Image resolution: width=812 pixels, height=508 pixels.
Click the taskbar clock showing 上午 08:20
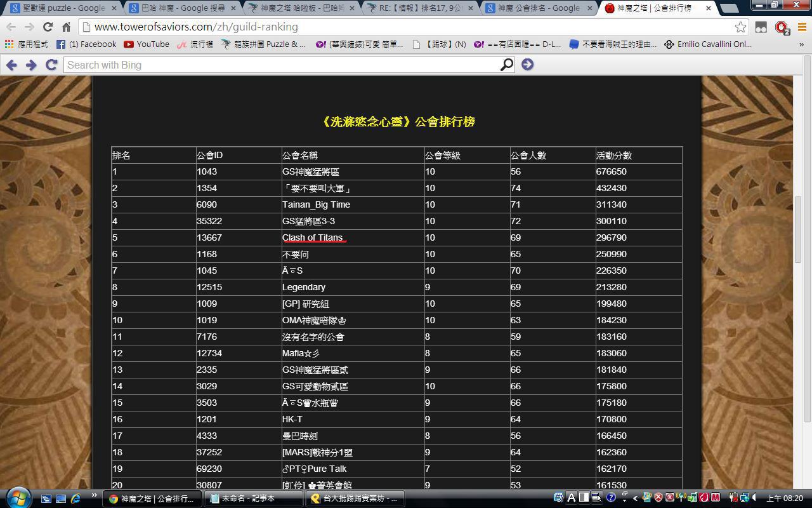click(785, 498)
